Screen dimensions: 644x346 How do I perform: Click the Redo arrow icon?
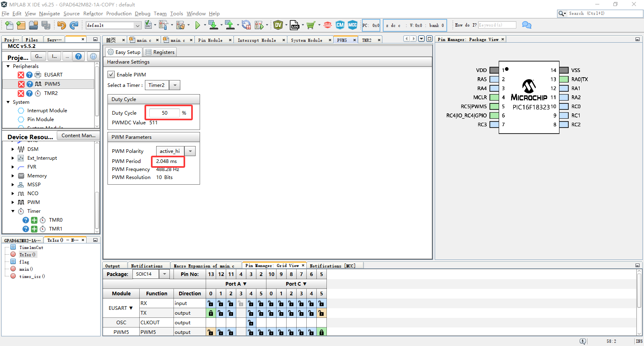pos(74,25)
